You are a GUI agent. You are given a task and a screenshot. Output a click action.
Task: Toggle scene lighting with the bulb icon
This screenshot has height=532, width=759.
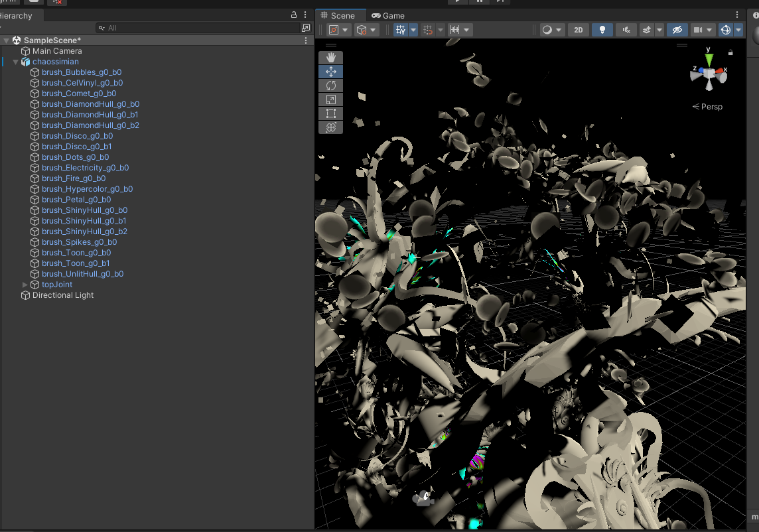pyautogui.click(x=602, y=29)
